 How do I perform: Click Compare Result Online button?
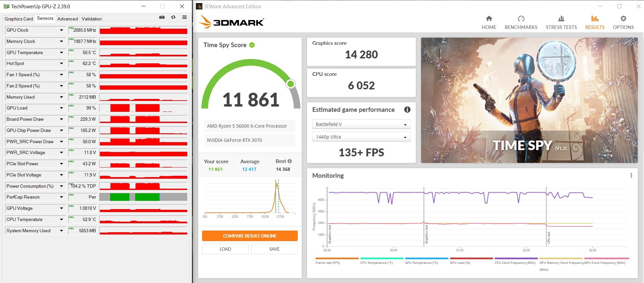pyautogui.click(x=250, y=236)
